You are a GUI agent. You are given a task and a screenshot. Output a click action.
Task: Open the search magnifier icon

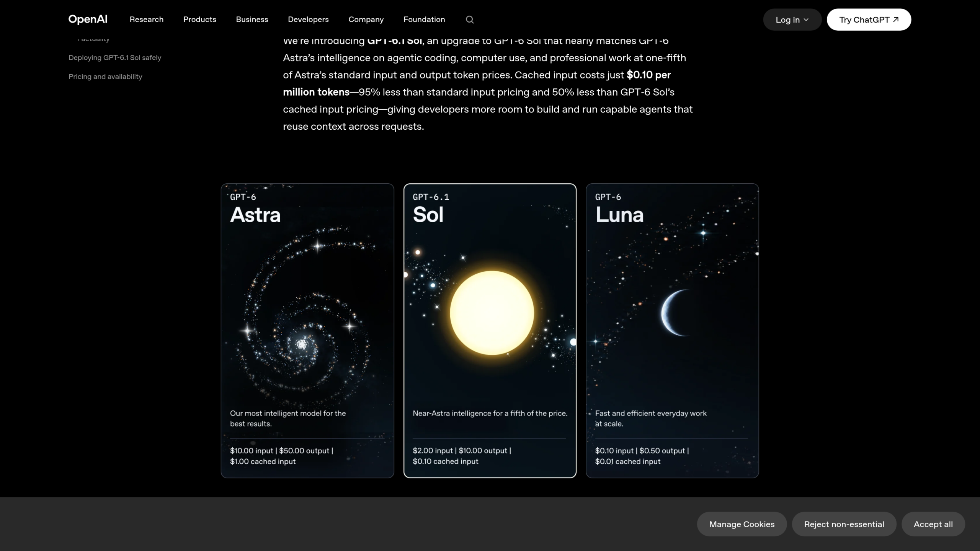tap(470, 20)
